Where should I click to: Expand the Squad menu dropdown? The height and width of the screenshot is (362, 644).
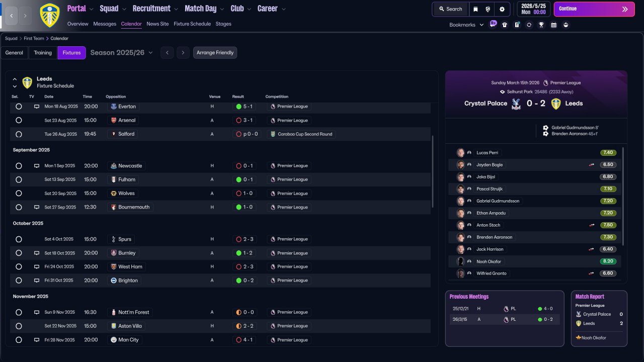[x=124, y=9]
